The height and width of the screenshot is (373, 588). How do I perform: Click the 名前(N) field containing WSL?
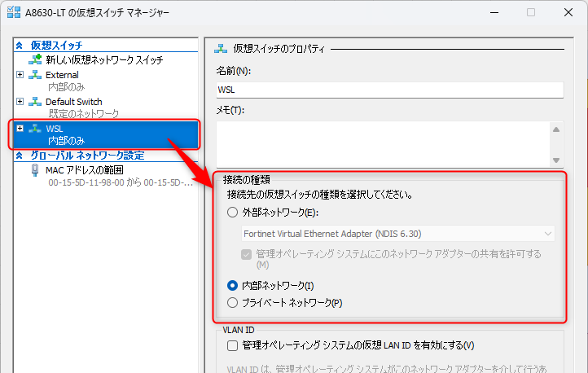pos(389,90)
